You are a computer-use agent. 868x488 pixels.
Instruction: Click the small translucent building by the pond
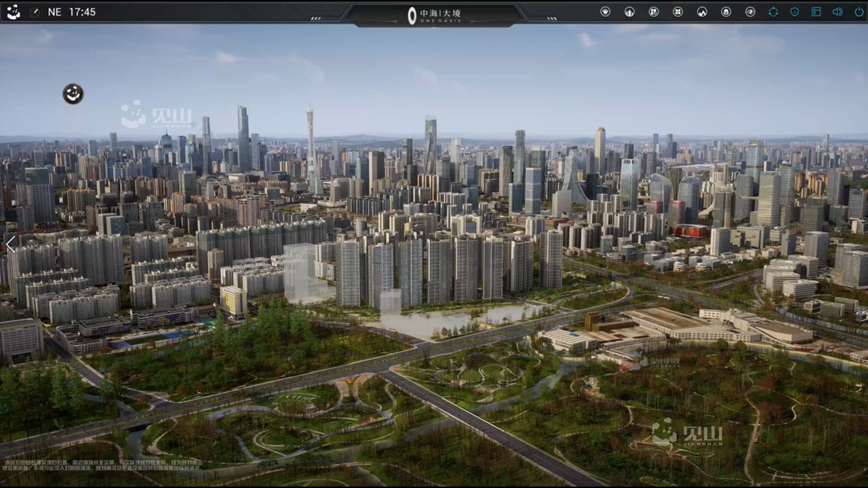tap(390, 303)
